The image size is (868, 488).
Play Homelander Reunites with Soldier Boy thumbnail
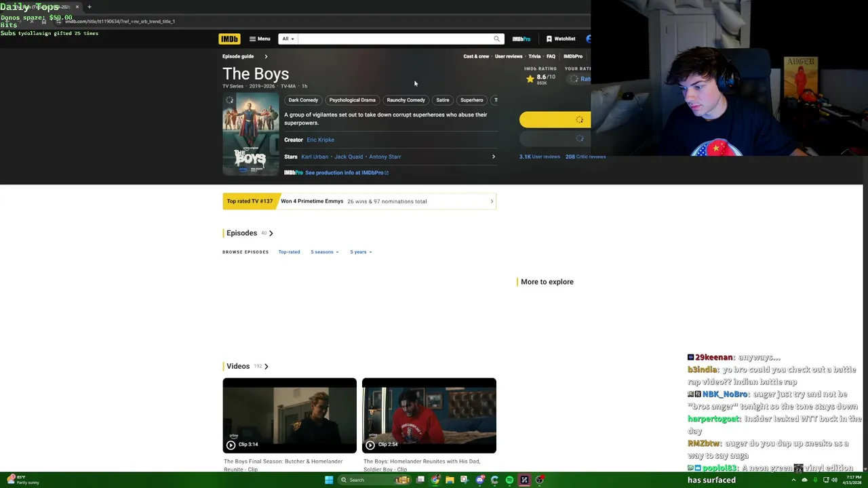(x=429, y=415)
